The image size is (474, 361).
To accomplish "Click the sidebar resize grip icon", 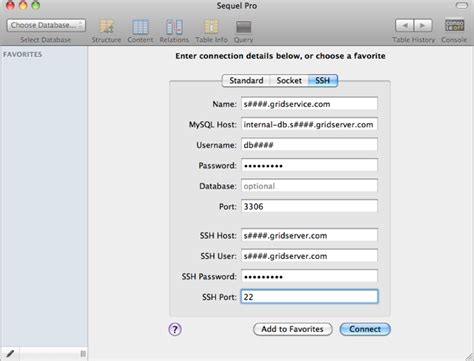I will tap(83, 354).
